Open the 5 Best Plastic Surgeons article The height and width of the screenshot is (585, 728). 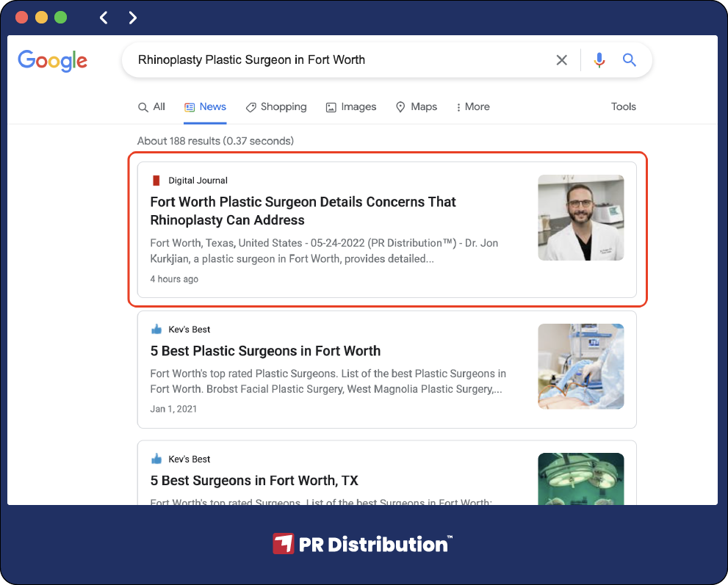click(265, 351)
